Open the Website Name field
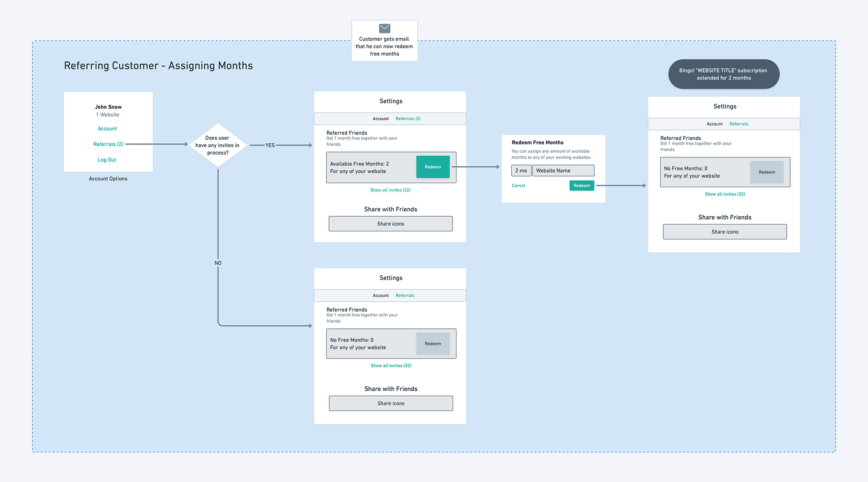 [x=563, y=171]
